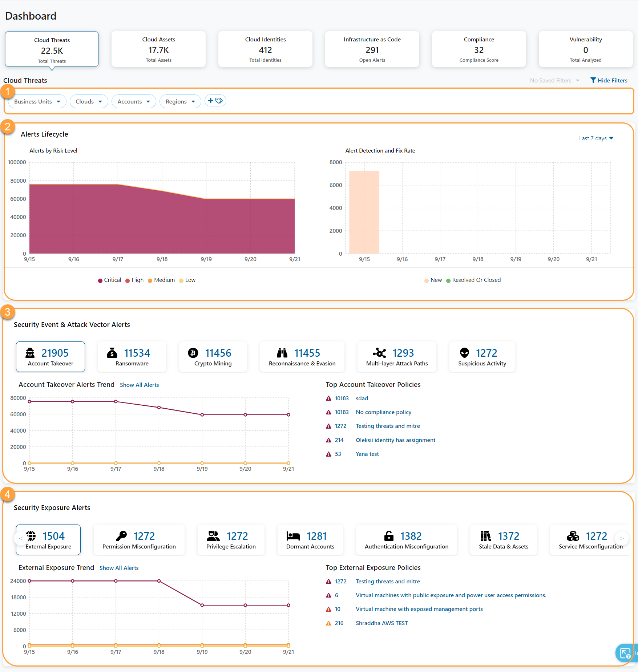Click the add tag filter icon

[x=215, y=101]
